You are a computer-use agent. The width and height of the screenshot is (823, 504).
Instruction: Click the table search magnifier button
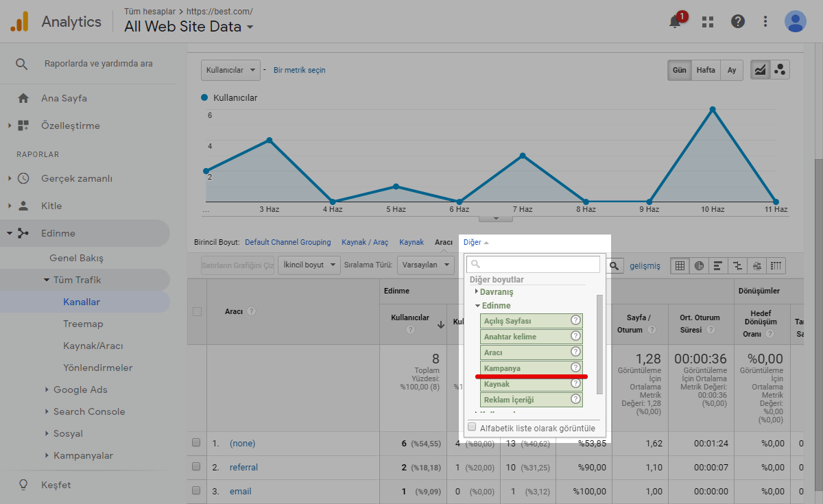(x=615, y=265)
